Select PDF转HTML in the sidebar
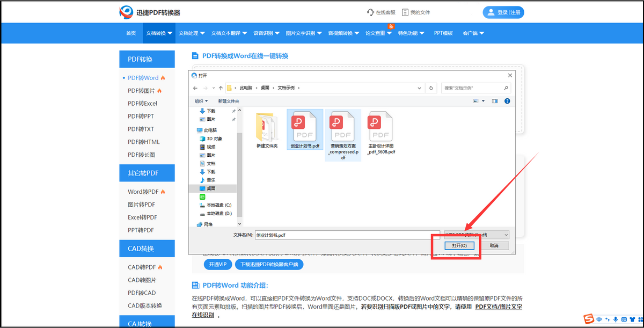This screenshot has width=644, height=328. (143, 142)
